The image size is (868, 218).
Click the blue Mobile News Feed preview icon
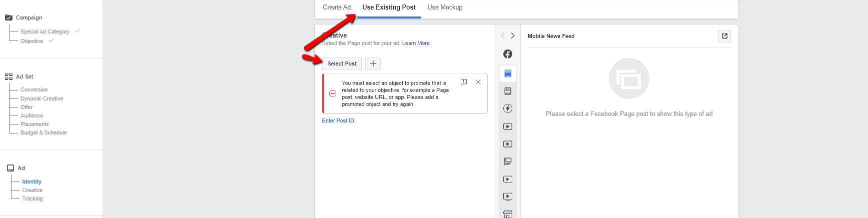[507, 73]
